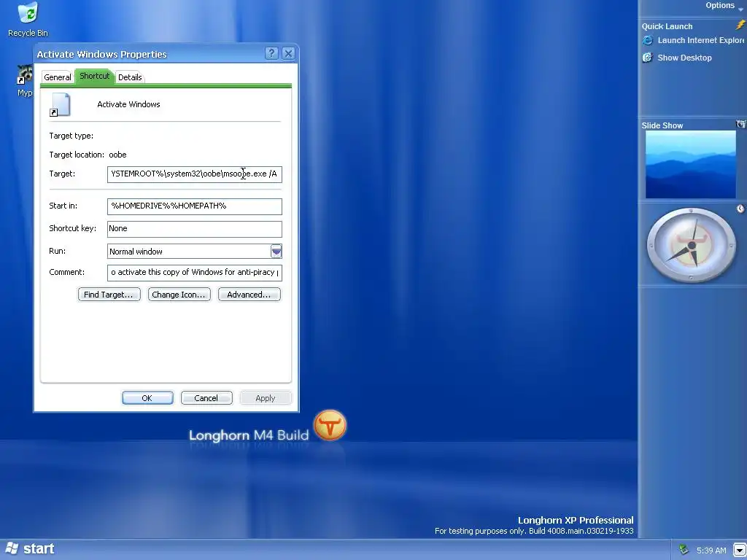
Task: Click the Slide Show section header
Action: [x=662, y=125]
